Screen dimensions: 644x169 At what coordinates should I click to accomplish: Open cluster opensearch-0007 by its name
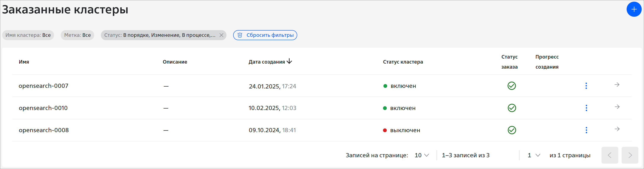tap(44, 86)
